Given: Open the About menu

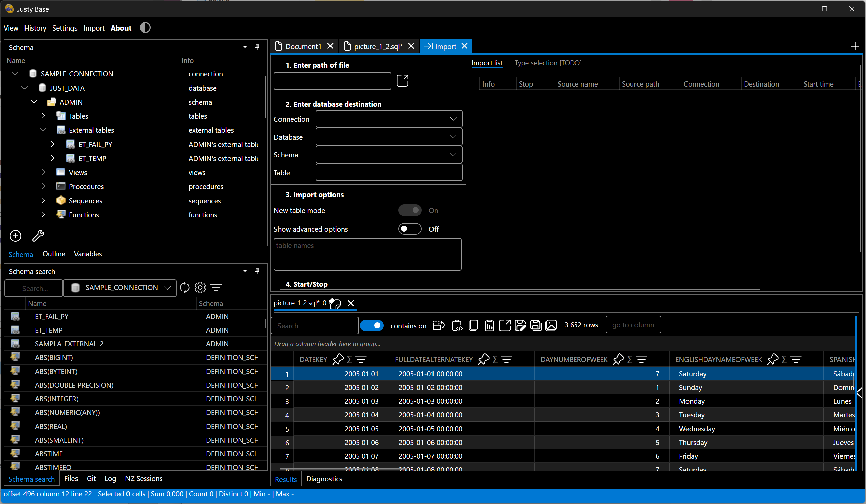Looking at the screenshot, I should [121, 28].
